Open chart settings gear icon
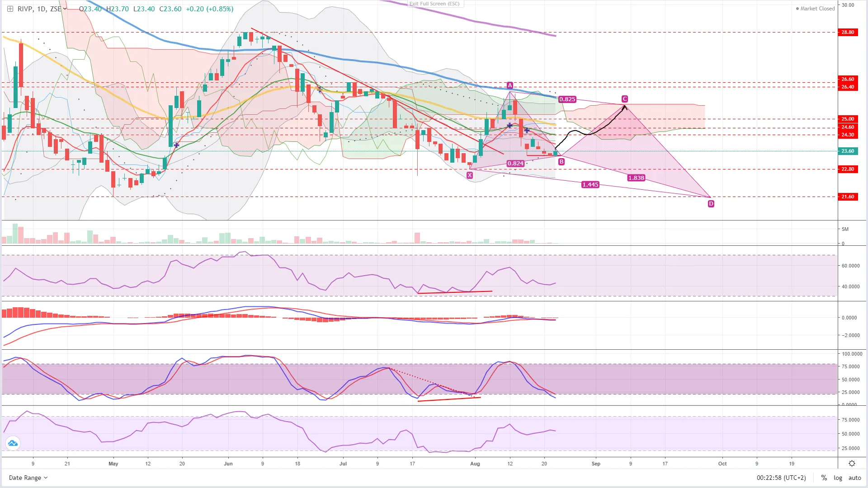 pos(852,464)
